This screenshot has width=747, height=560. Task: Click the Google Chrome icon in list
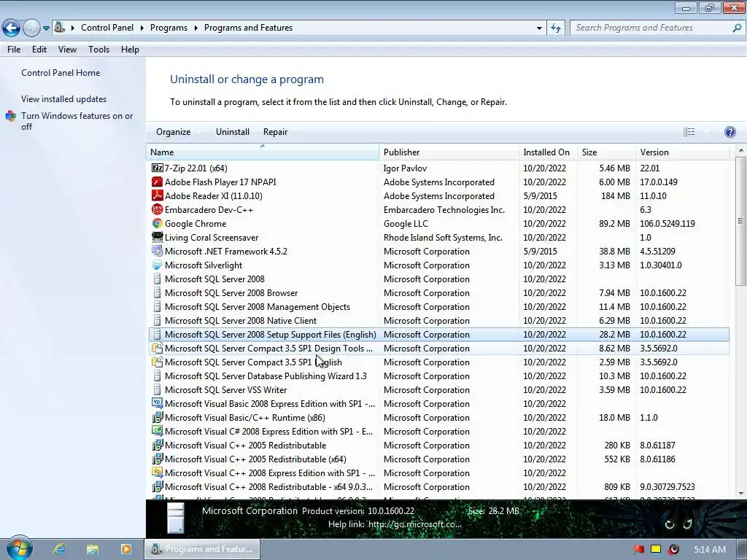point(158,223)
